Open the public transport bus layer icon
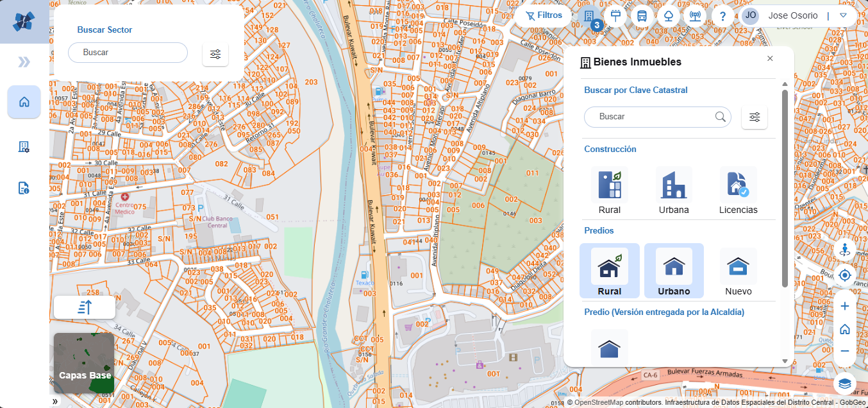This screenshot has width=868, height=408. [x=642, y=16]
